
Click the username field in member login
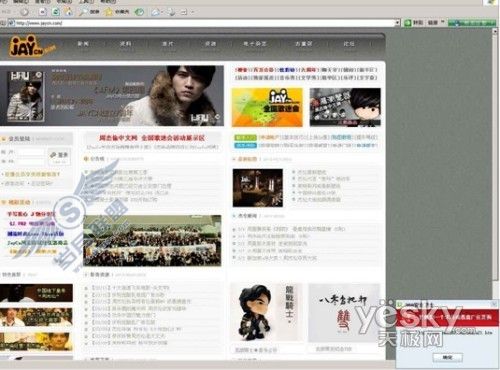(30, 152)
